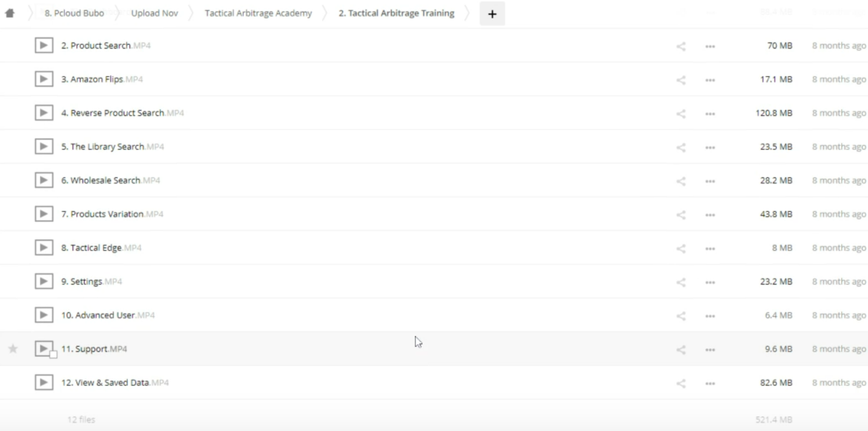Open file name 11. Support.MP4
868x431 pixels.
pyautogui.click(x=94, y=348)
